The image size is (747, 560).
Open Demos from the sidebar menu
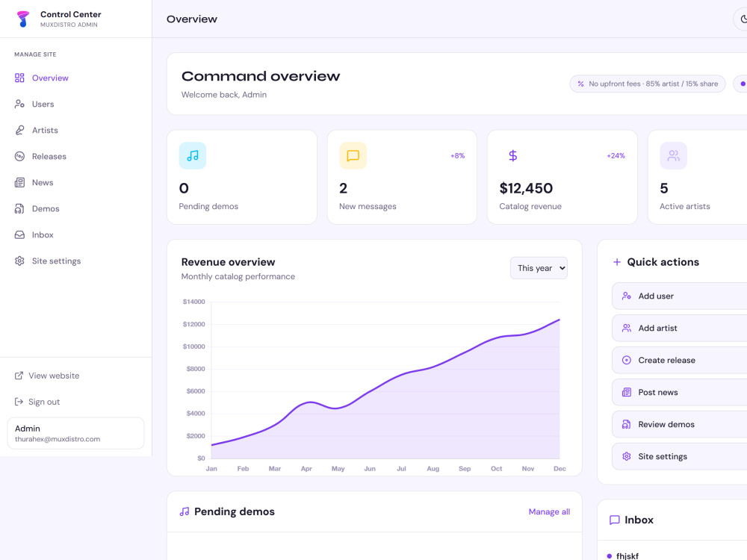[x=76, y=208]
